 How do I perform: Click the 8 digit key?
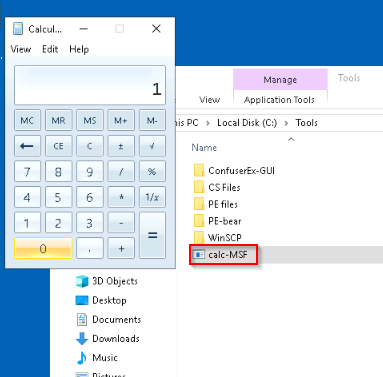(58, 172)
